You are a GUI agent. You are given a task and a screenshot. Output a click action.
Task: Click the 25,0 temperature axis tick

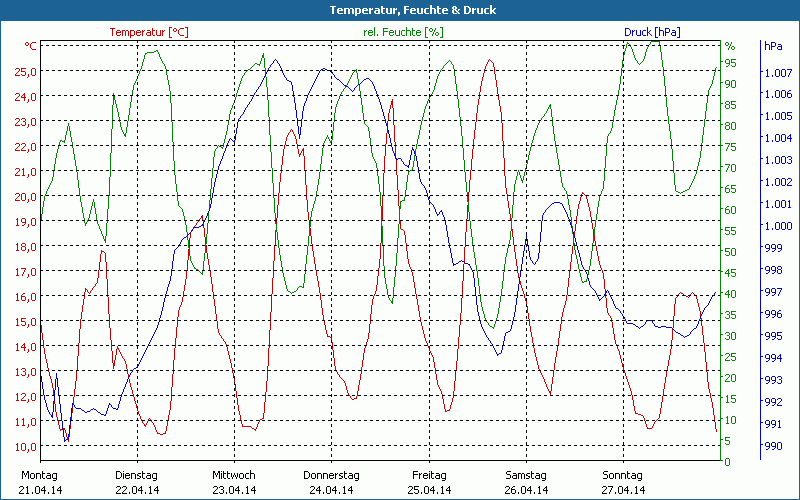[26, 72]
